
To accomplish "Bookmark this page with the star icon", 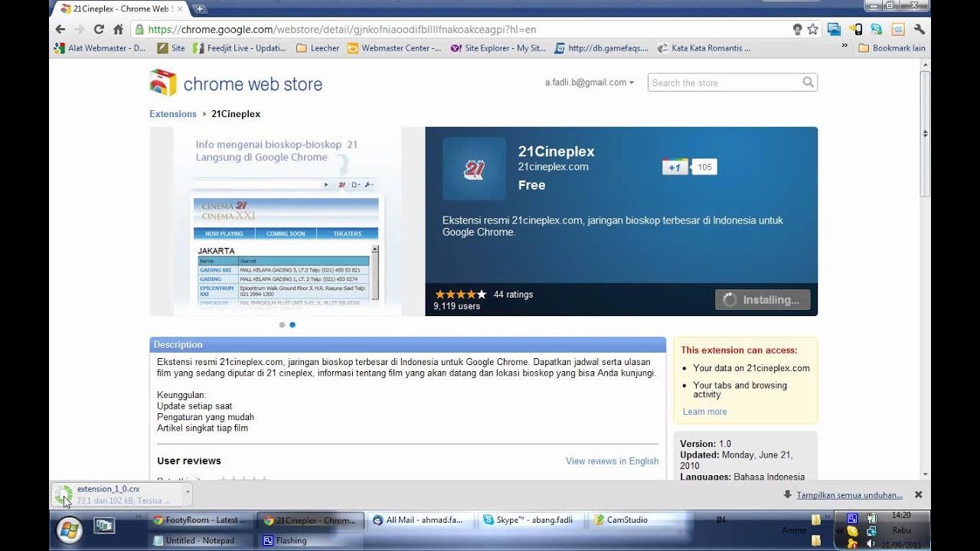I will point(812,29).
